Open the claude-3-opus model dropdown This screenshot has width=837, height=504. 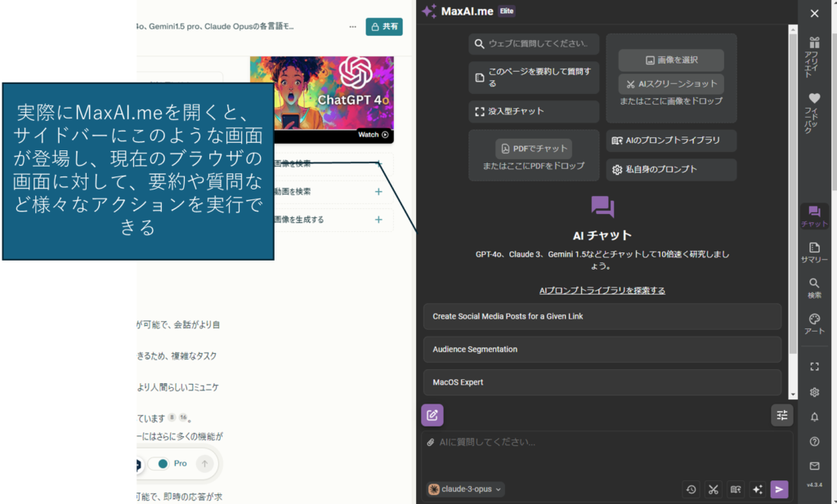pyautogui.click(x=466, y=488)
